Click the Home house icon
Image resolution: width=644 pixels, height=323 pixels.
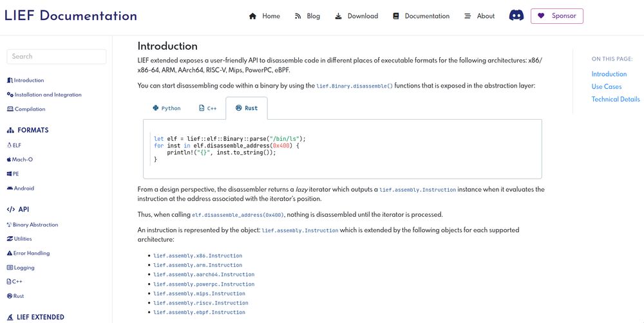252,16
